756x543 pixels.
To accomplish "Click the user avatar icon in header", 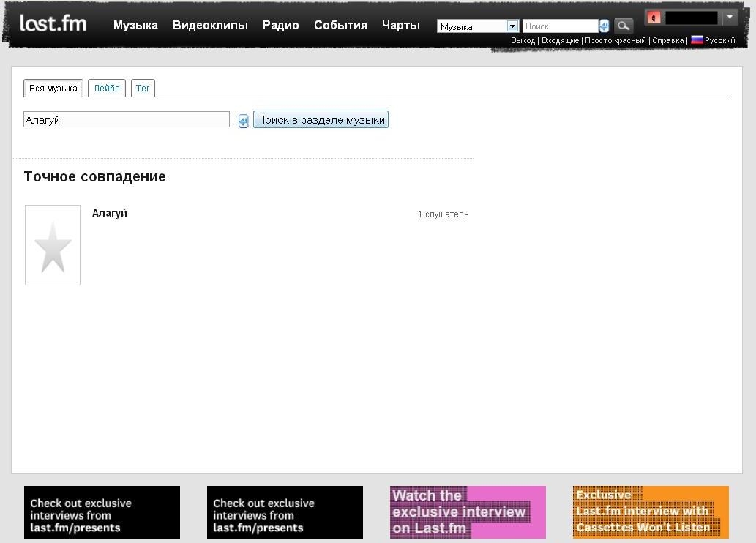I will point(654,18).
